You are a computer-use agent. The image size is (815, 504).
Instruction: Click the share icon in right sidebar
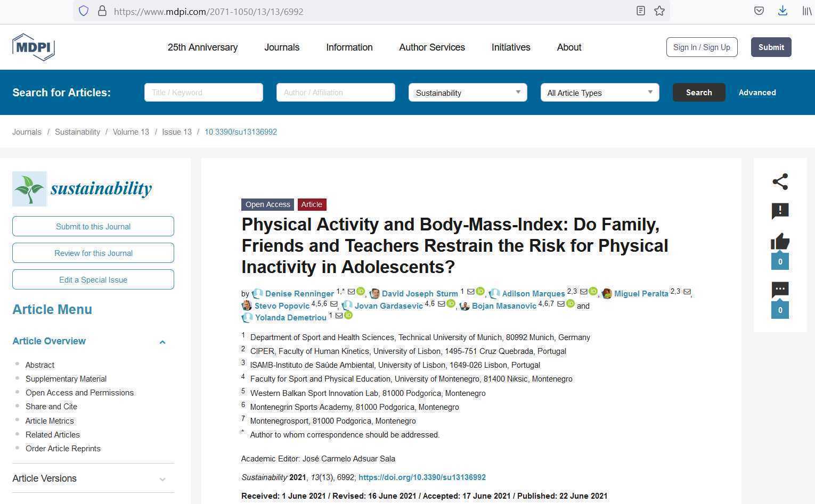[x=780, y=182]
